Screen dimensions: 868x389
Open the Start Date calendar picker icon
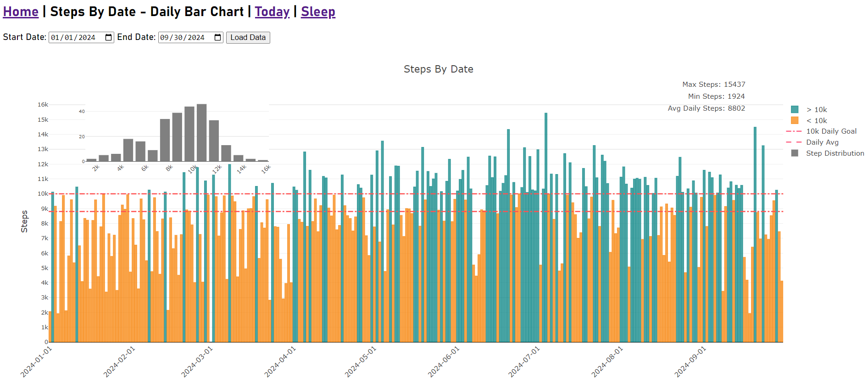pos(108,38)
